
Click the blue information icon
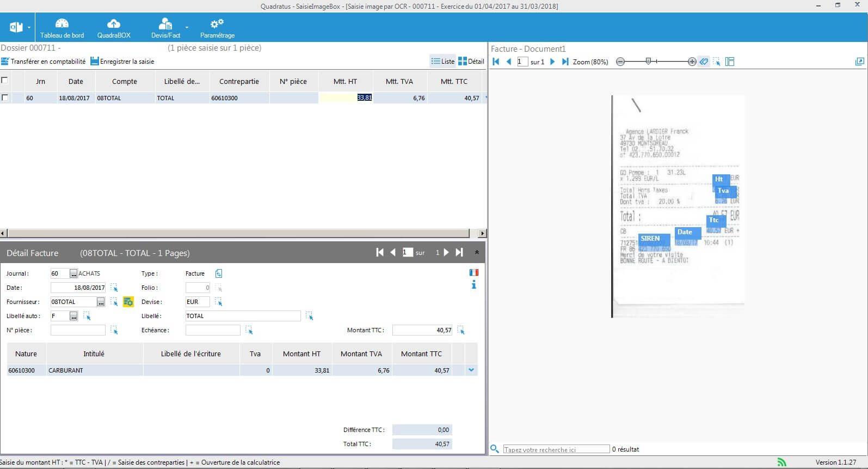click(x=473, y=284)
